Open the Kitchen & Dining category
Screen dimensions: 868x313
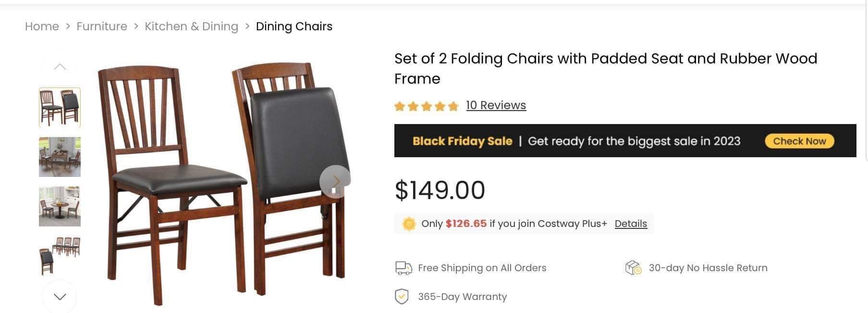[191, 26]
